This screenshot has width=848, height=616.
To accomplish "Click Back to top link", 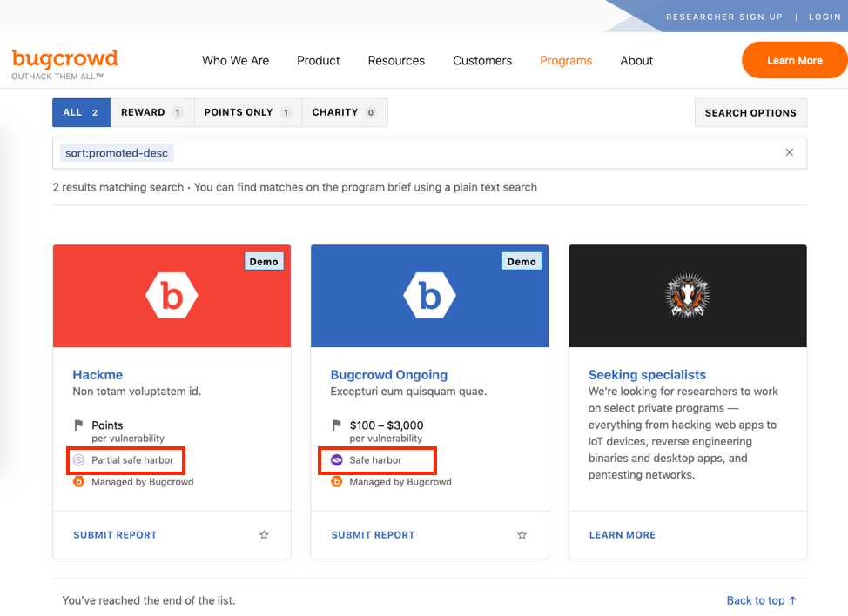I will 762,600.
